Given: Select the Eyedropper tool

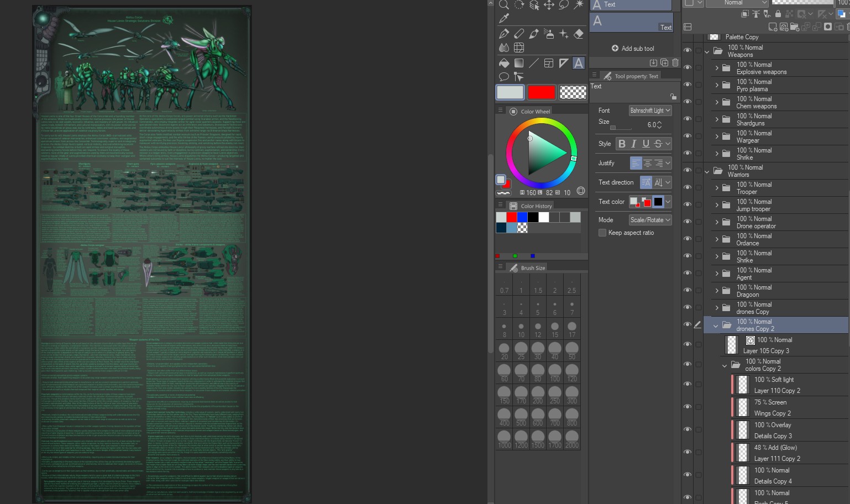Looking at the screenshot, I should click(x=504, y=19).
